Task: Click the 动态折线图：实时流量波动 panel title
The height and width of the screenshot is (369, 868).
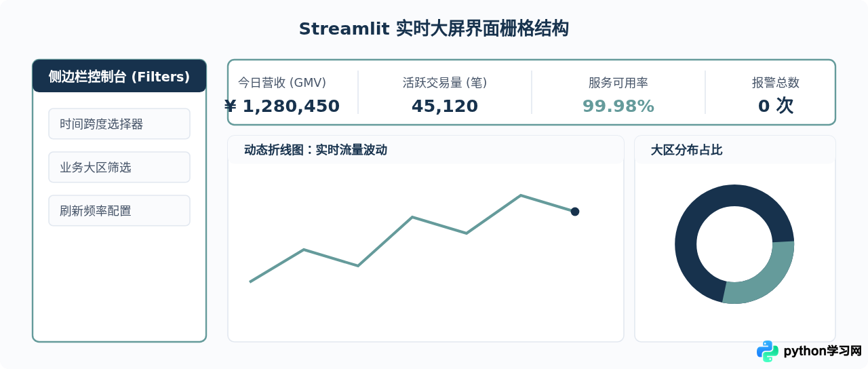Action: (315, 150)
